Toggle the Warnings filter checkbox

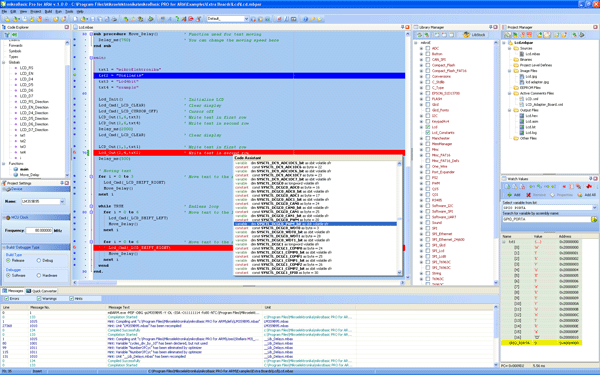(39, 298)
